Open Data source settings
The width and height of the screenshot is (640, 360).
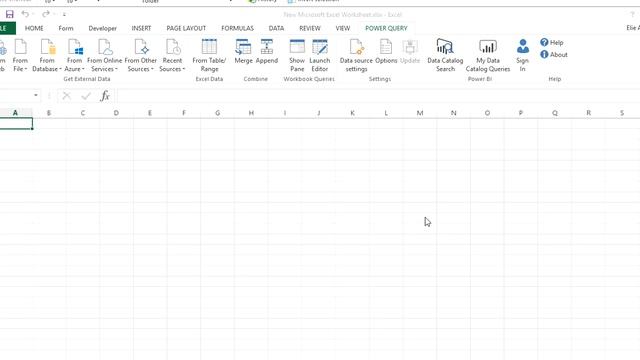pos(356,56)
